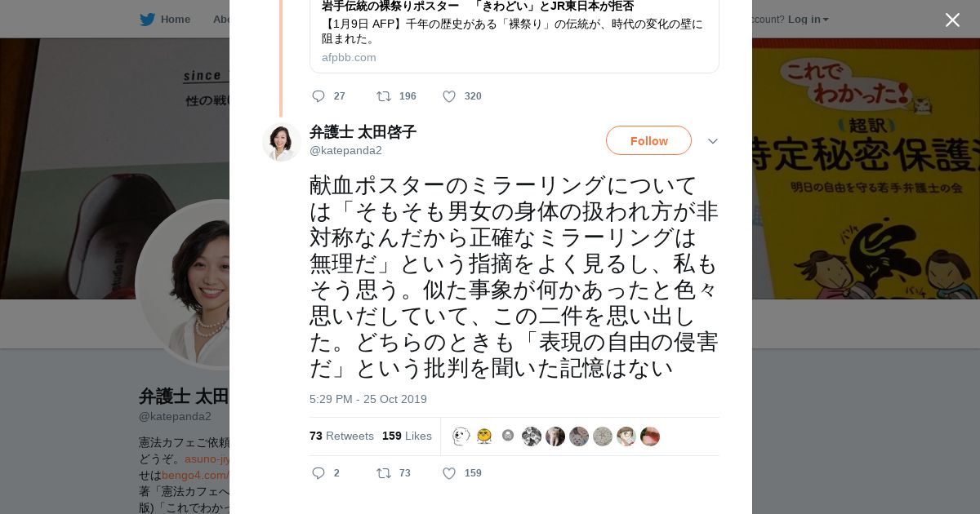Viewport: 980px width, 514px height.
Task: Open the tweet timestamp 5:29 PM link
Action: pos(367,399)
